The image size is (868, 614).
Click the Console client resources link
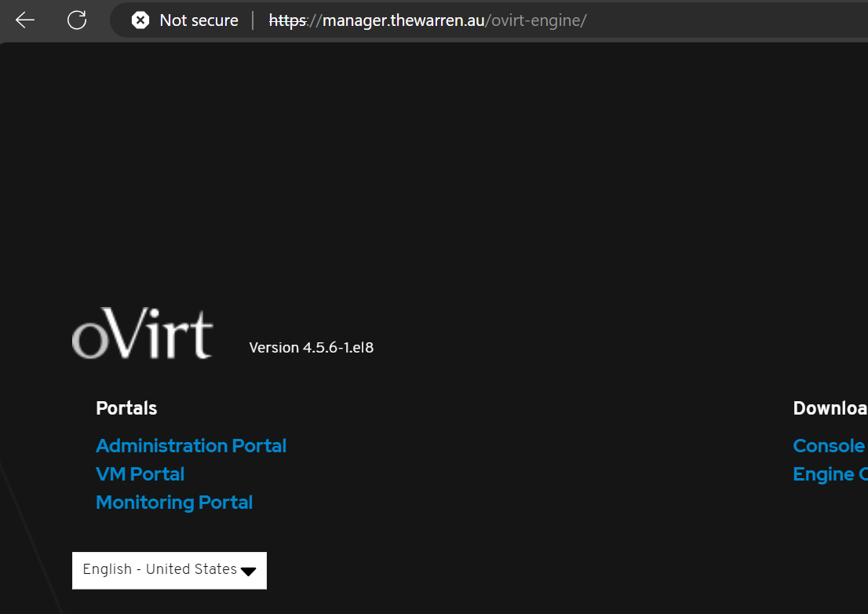tap(830, 445)
